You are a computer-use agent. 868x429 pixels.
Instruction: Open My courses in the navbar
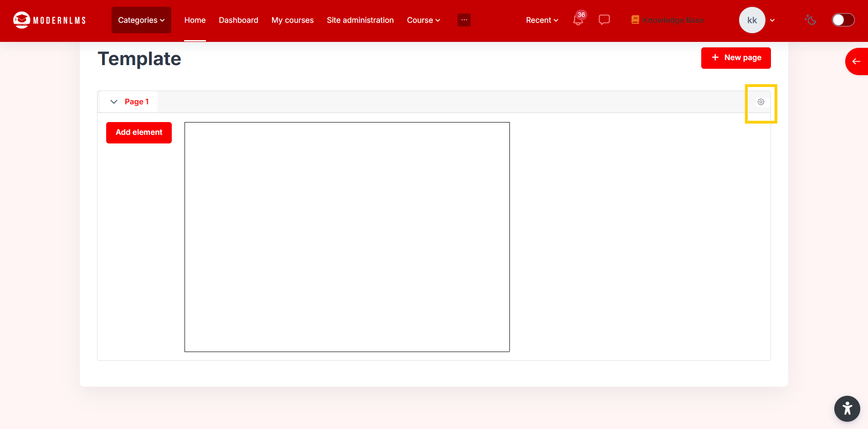coord(293,20)
